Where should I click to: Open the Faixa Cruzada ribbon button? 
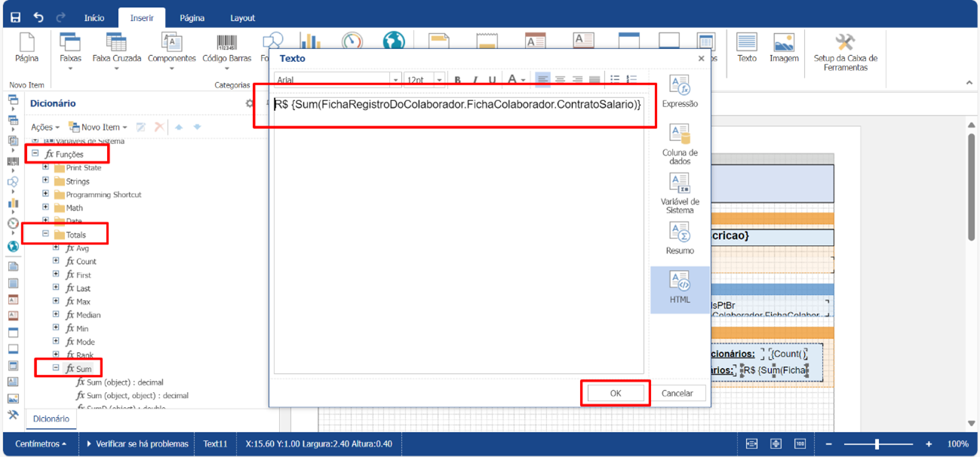[x=117, y=52]
